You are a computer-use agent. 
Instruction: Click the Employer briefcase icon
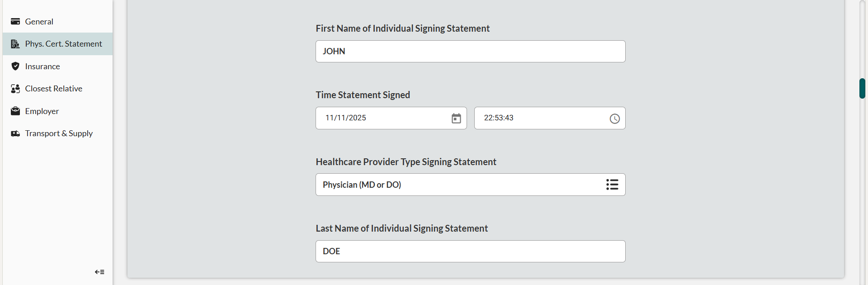point(15,111)
